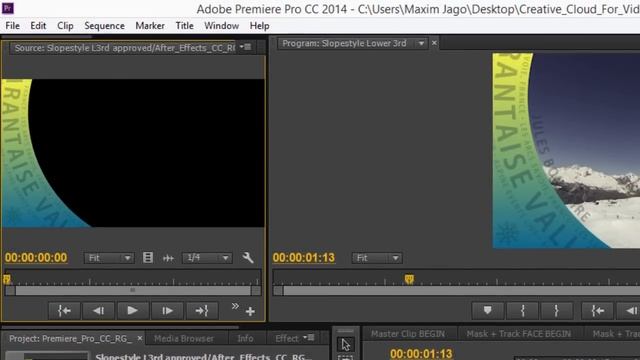Open Source monitor button editor plus
Image resolution: width=640 pixels, height=360 pixels.
250,312
